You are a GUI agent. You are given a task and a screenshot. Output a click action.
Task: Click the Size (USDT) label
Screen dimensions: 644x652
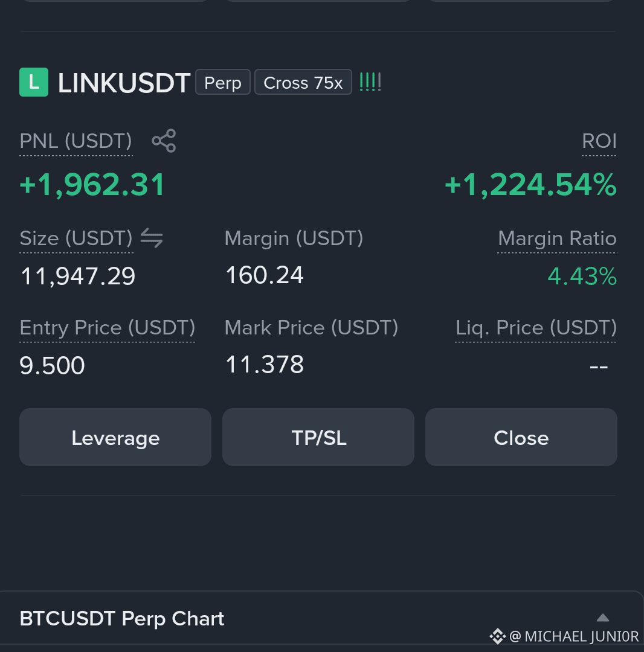pos(76,238)
